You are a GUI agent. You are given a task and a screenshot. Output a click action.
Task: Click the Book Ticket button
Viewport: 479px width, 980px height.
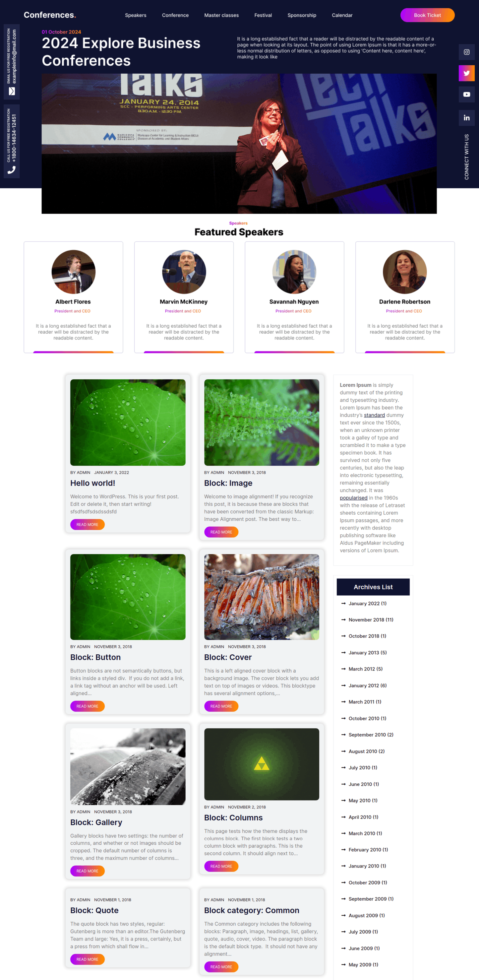427,15
